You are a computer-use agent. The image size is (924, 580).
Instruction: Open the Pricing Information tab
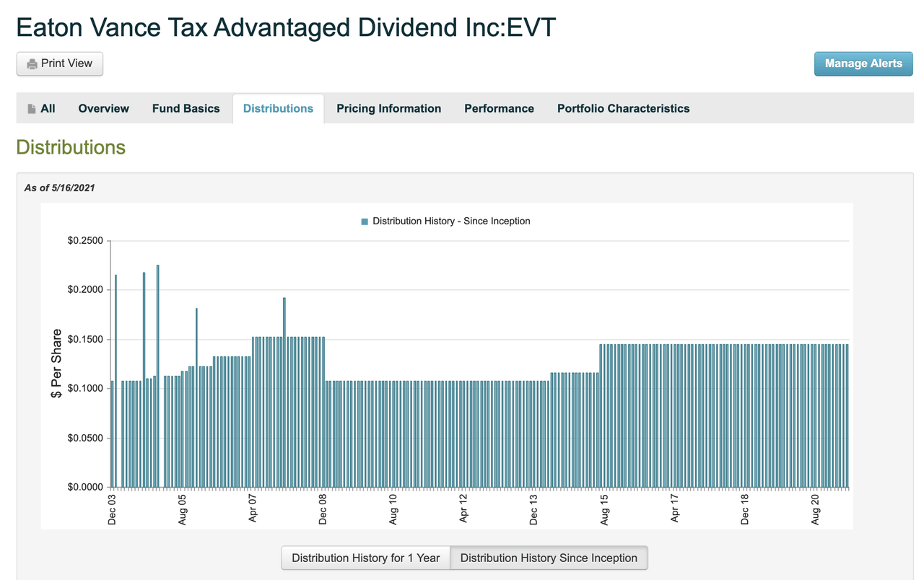pyautogui.click(x=388, y=108)
